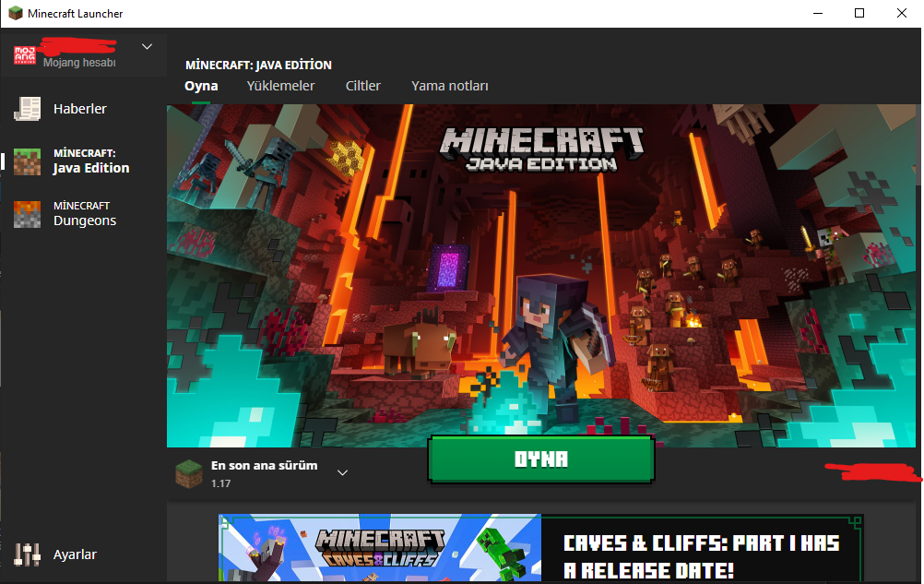Open Ayarlar settings
The image size is (924, 584).
click(75, 554)
